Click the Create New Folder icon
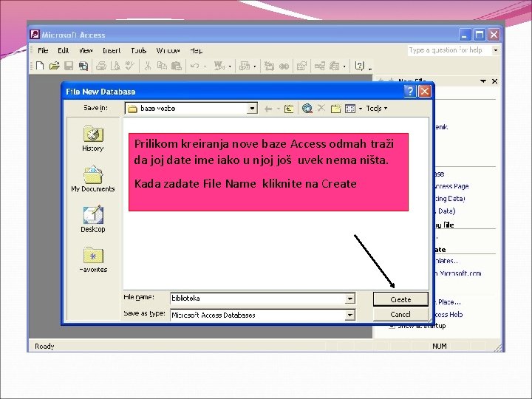 point(335,109)
